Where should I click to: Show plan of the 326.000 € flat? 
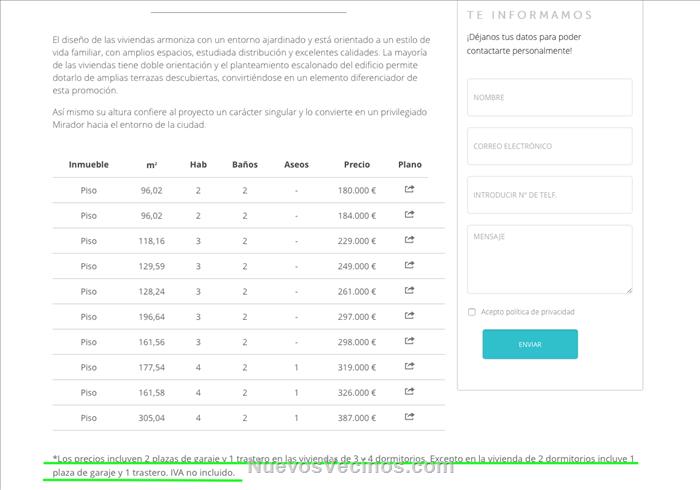click(x=410, y=392)
